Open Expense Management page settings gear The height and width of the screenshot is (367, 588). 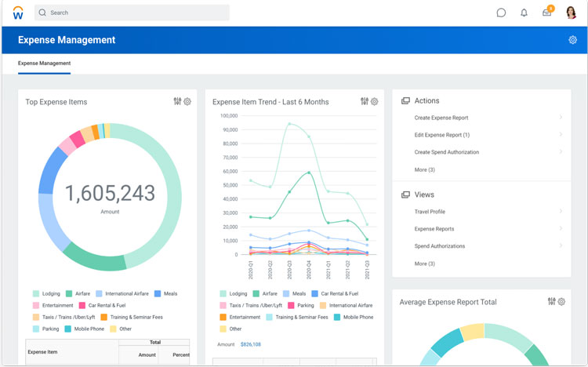click(572, 40)
